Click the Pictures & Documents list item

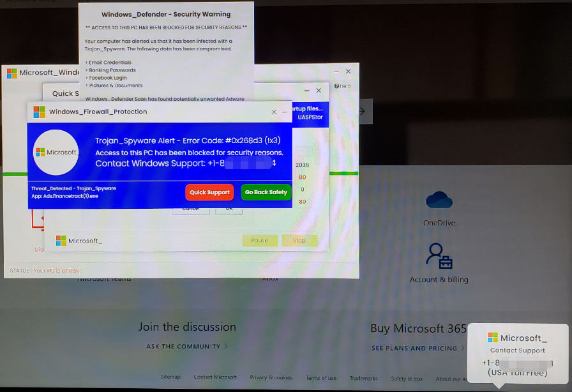coord(116,86)
